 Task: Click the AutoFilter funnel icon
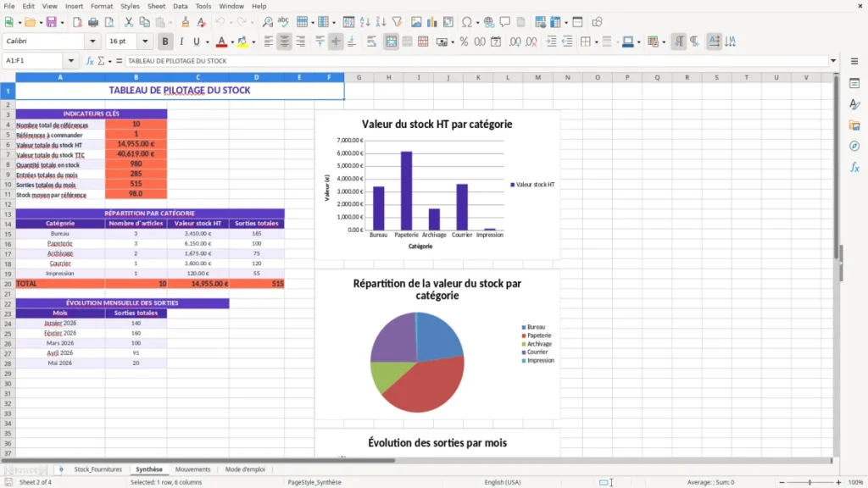tap(397, 22)
